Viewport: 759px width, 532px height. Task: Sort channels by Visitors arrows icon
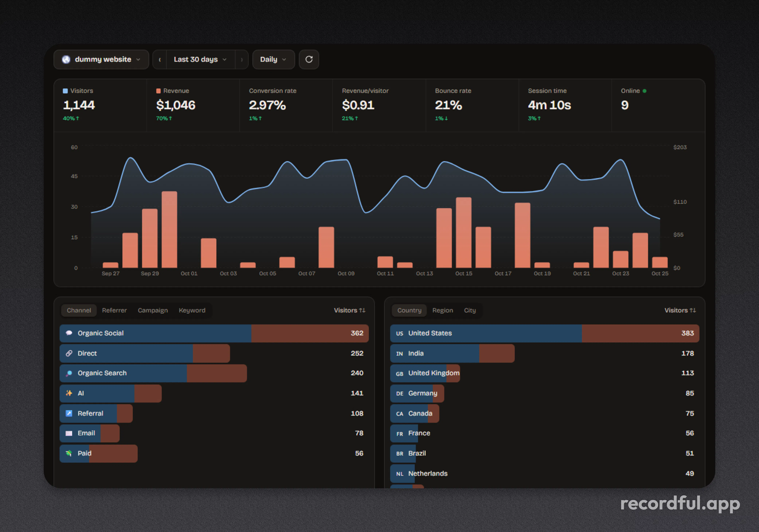click(x=362, y=310)
